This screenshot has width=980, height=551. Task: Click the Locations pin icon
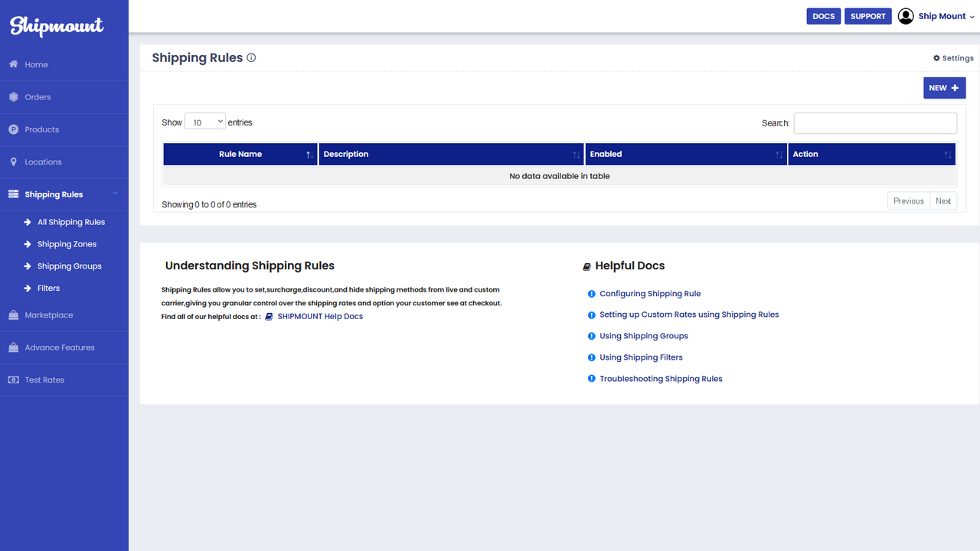coord(12,161)
